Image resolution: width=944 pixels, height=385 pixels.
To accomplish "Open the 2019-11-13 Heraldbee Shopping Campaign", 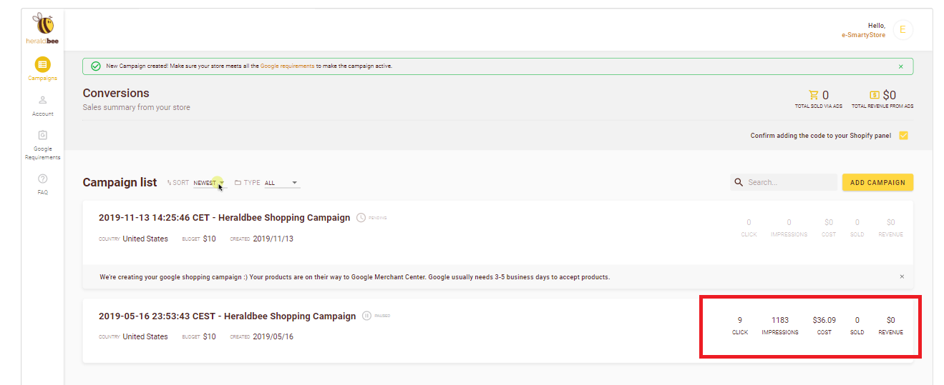I will [x=224, y=218].
